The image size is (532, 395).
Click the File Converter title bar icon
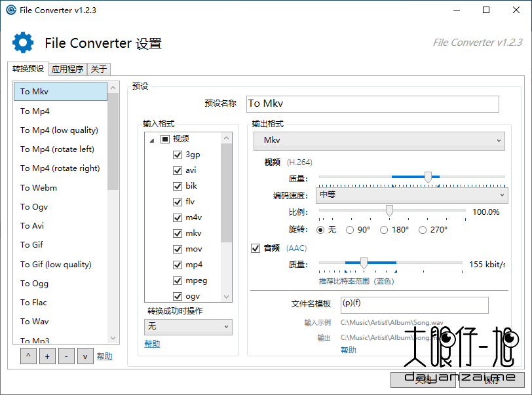tap(11, 10)
